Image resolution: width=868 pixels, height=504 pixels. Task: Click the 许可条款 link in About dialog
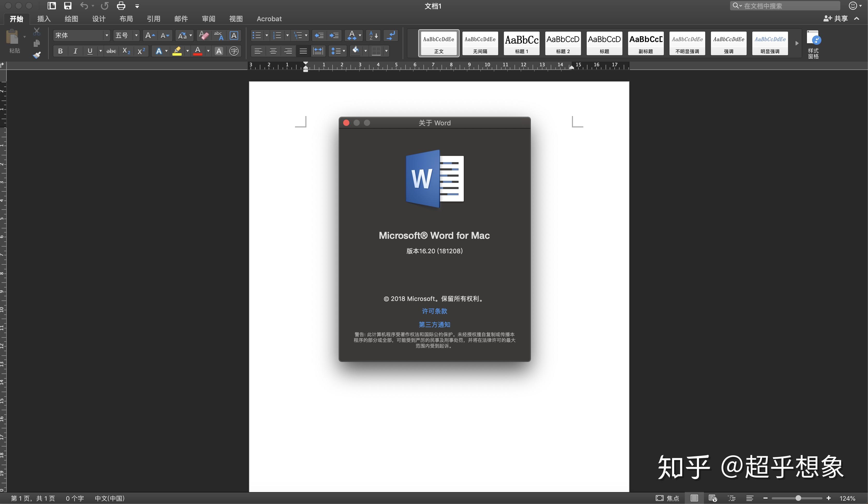(x=434, y=311)
